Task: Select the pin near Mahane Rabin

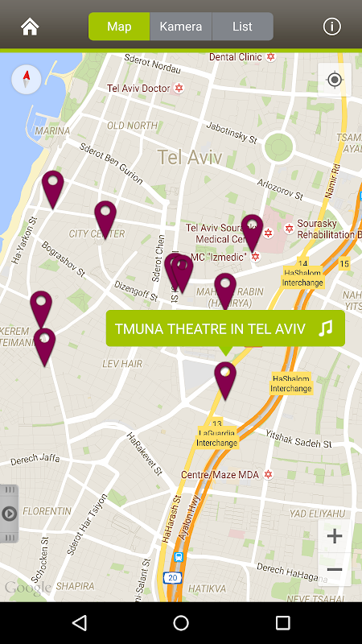Action: click(x=225, y=291)
